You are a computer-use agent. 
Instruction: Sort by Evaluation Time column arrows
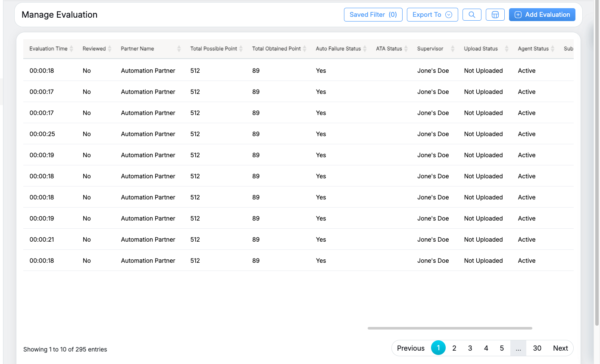pyautogui.click(x=72, y=49)
